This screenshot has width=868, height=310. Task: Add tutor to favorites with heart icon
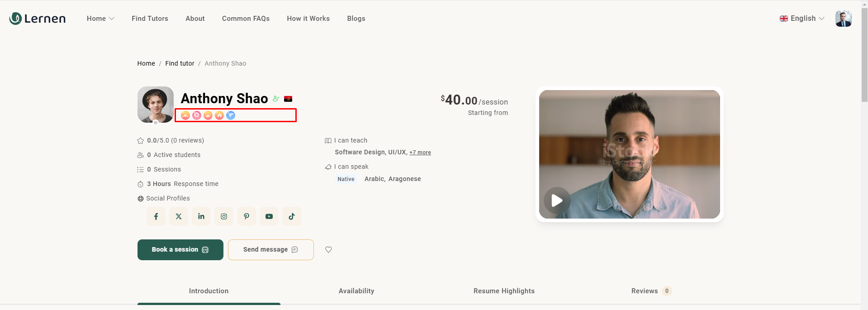pos(328,250)
